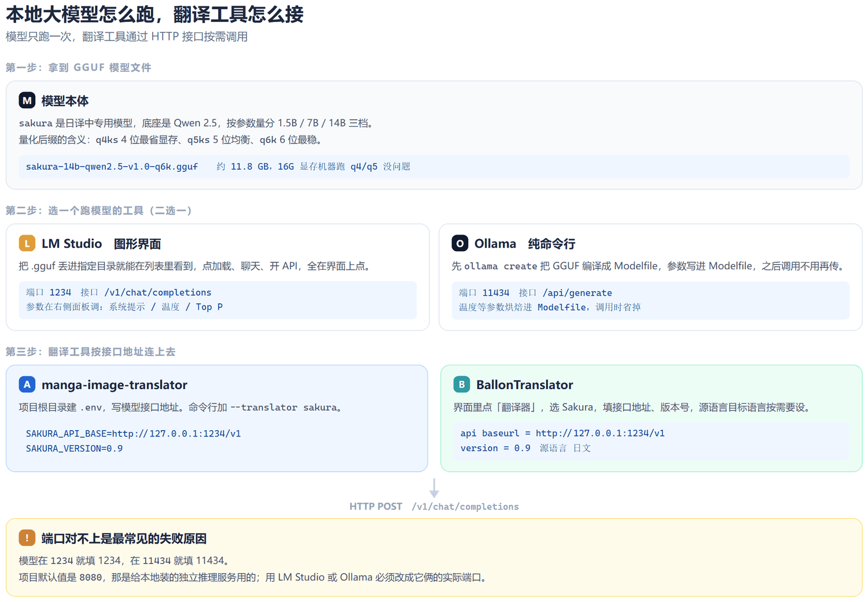Click the line version = 0.9 源语言 日文
This screenshot has width=868, height=602.
coord(525,448)
